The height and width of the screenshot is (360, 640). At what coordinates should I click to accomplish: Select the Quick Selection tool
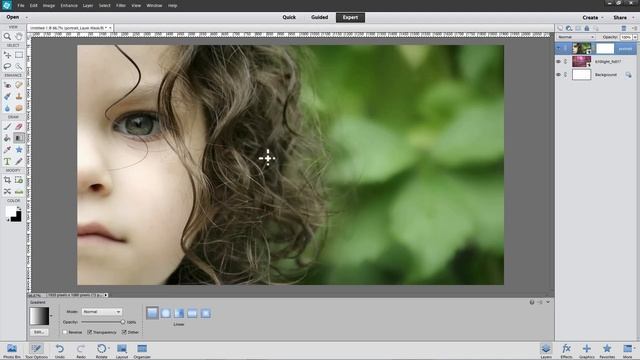[x=19, y=66]
